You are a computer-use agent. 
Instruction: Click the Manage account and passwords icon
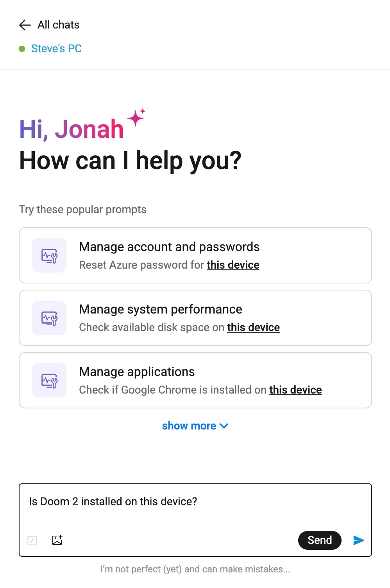49,256
